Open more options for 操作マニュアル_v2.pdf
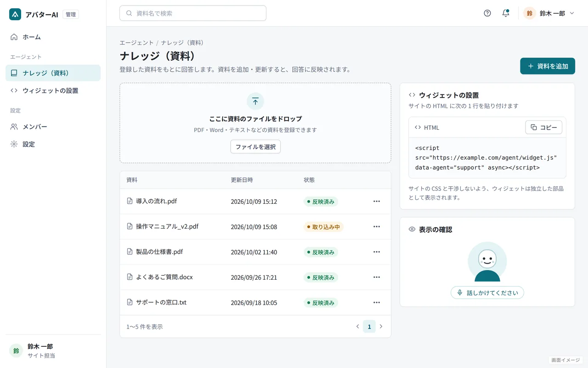588x368 pixels. [377, 227]
